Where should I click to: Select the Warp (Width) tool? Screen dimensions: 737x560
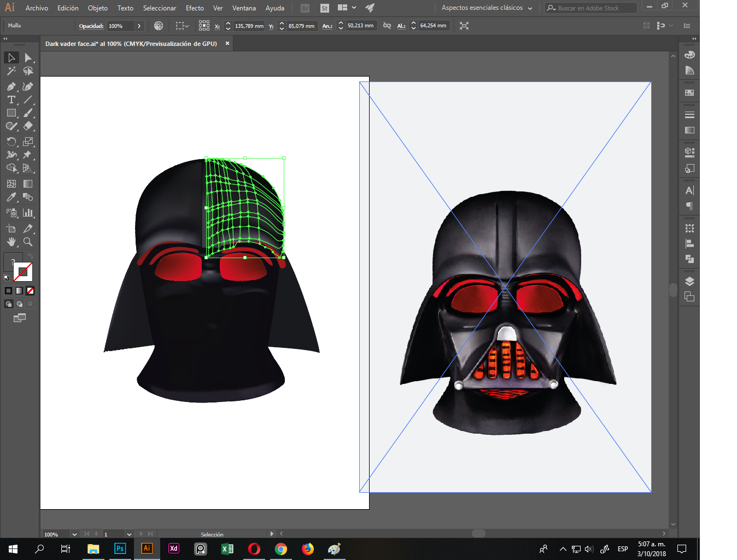click(x=11, y=155)
